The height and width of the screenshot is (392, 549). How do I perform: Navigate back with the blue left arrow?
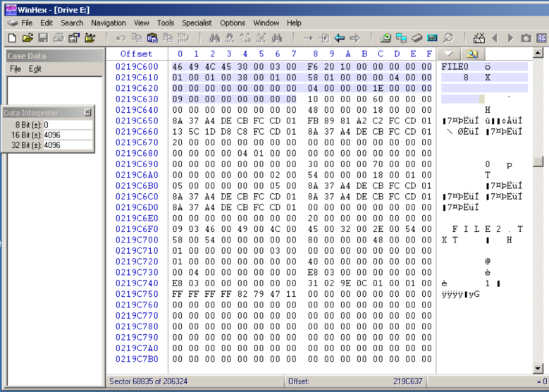coord(339,38)
